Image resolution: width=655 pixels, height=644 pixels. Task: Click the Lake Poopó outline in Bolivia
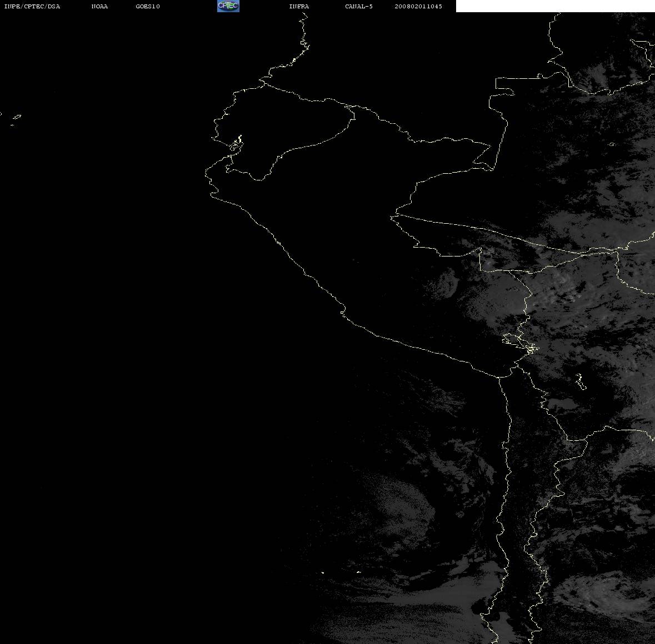point(581,382)
